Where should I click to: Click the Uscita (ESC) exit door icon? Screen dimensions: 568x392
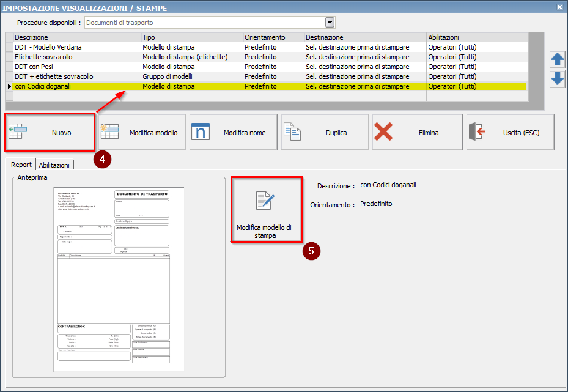tap(477, 132)
